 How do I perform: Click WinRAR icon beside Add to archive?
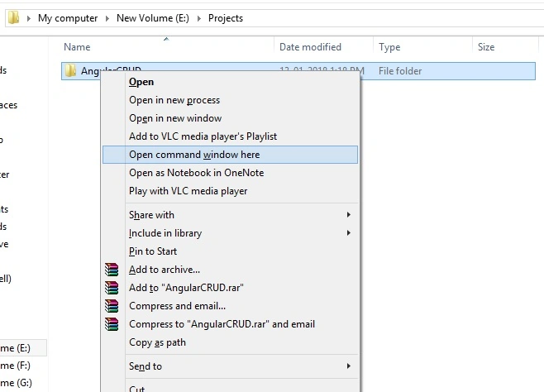[x=112, y=270]
